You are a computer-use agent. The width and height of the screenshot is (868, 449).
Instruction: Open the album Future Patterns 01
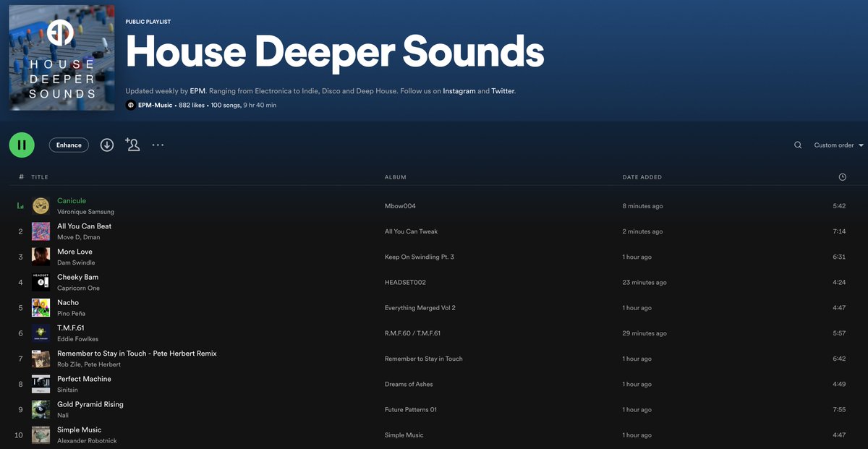coord(411,409)
